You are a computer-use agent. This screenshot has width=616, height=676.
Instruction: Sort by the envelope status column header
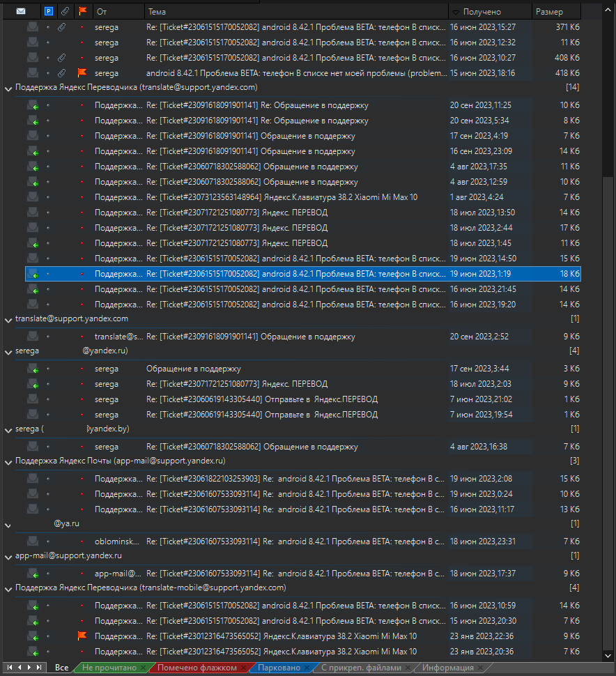pos(21,11)
